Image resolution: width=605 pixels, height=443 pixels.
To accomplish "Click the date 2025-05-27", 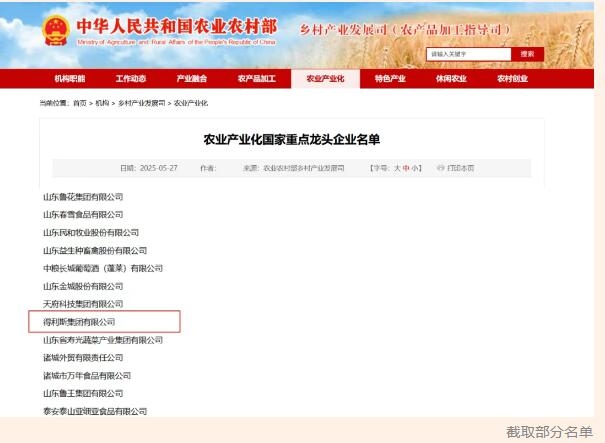I will (x=159, y=168).
